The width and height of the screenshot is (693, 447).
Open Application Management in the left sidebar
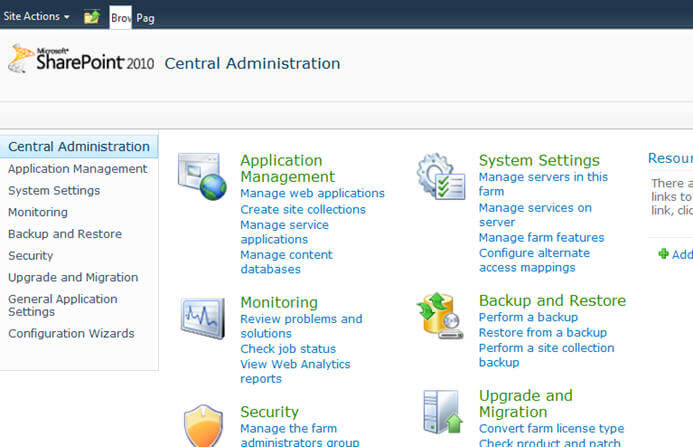click(78, 169)
